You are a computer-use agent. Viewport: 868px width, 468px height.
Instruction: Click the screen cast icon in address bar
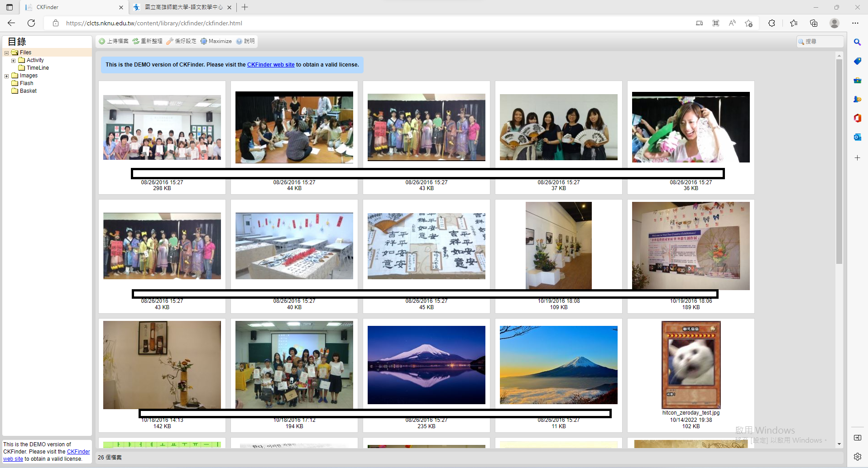700,23
